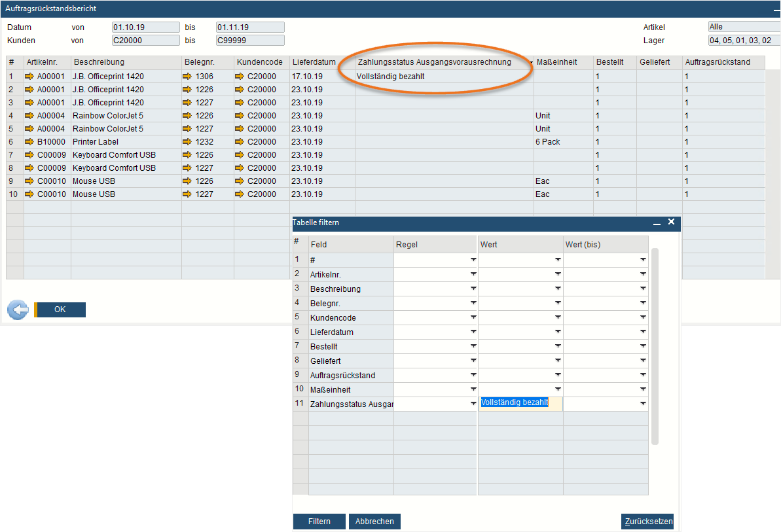Open article link arrow for A00004 in row 4
781x532 pixels.
click(x=29, y=115)
